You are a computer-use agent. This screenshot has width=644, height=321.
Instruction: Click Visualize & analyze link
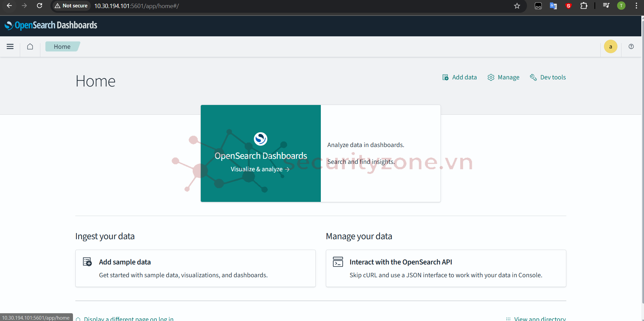point(260,169)
